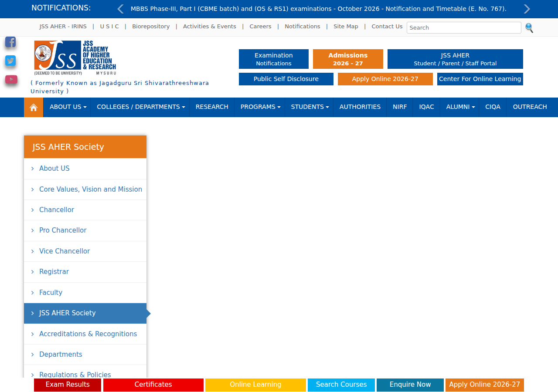Visit the Biorepository link
558x392 pixels.
tap(151, 27)
